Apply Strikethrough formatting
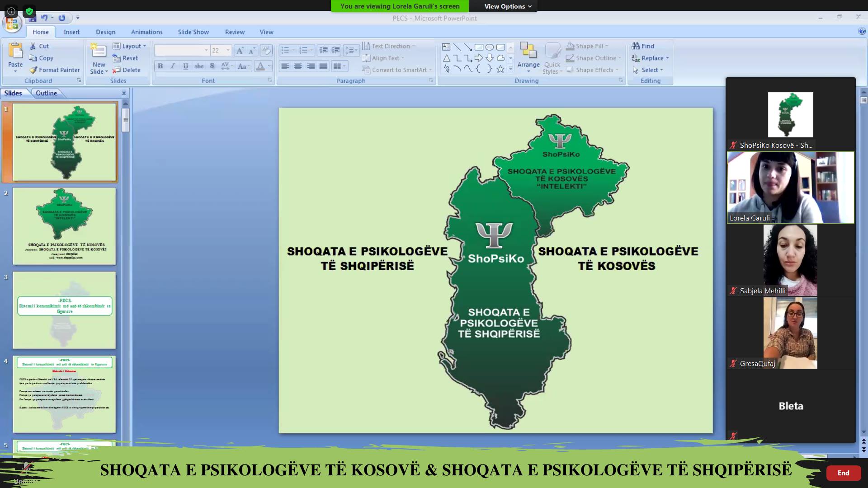Image resolution: width=868 pixels, height=488 pixels. click(x=199, y=66)
